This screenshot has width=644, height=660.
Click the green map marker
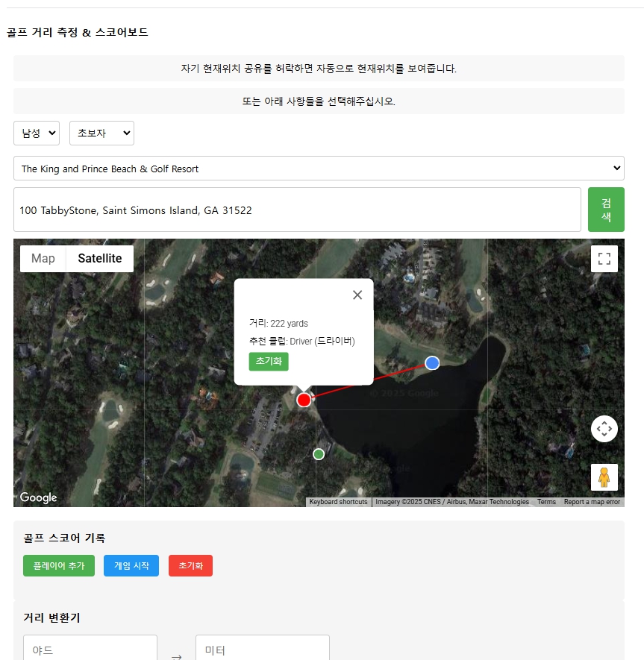tap(319, 454)
